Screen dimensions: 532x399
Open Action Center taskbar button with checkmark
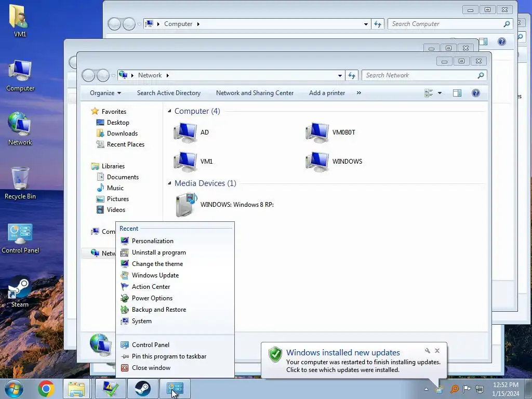[x=111, y=389]
